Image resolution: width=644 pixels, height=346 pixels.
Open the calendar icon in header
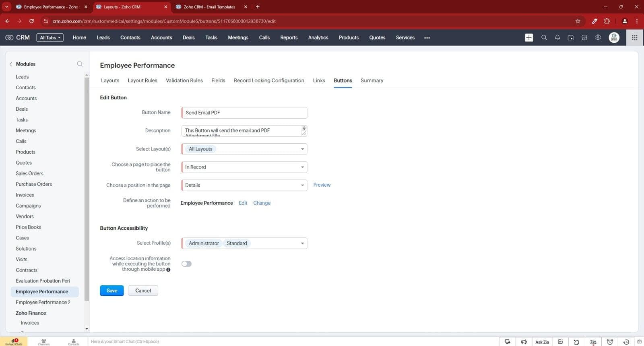pyautogui.click(x=571, y=37)
